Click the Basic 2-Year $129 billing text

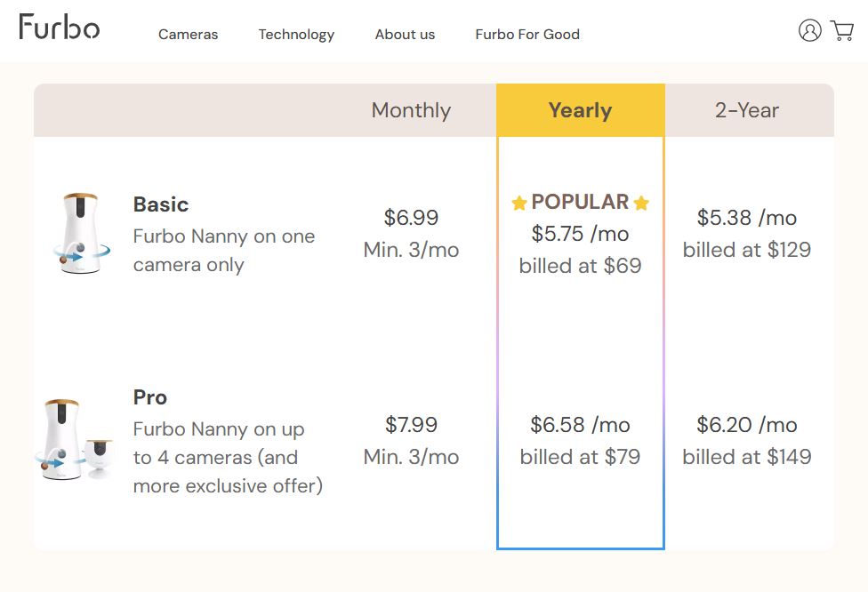748,250
